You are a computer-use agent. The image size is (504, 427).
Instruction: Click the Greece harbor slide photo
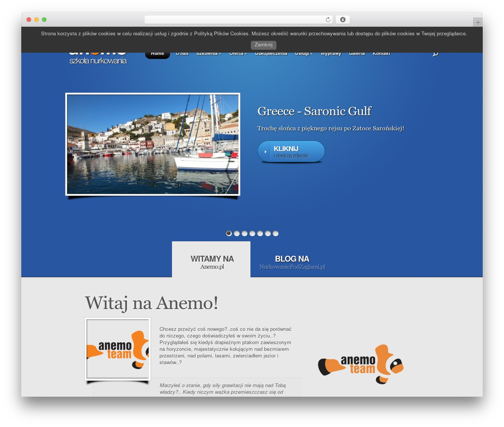[x=153, y=144]
